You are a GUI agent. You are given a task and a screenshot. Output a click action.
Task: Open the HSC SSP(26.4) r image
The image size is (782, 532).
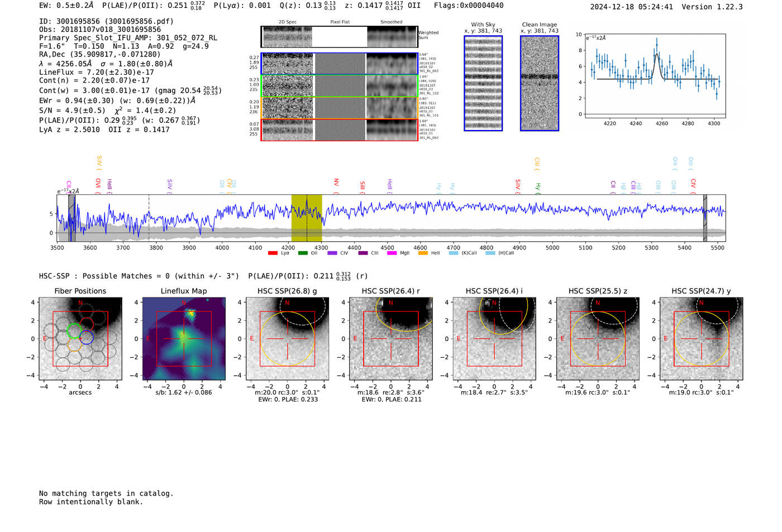391,339
